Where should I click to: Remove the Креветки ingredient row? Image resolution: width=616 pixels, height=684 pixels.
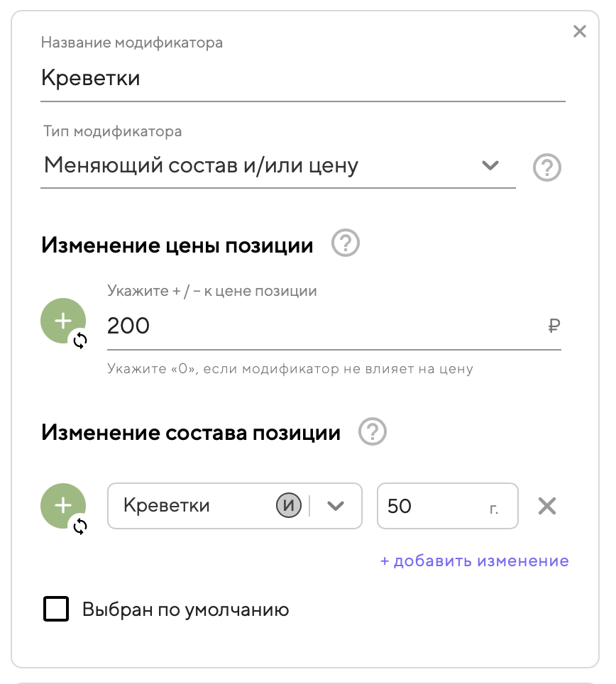[546, 506]
